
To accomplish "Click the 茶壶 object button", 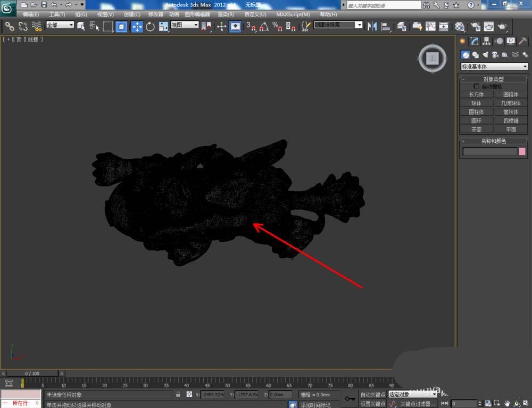I will [x=476, y=129].
